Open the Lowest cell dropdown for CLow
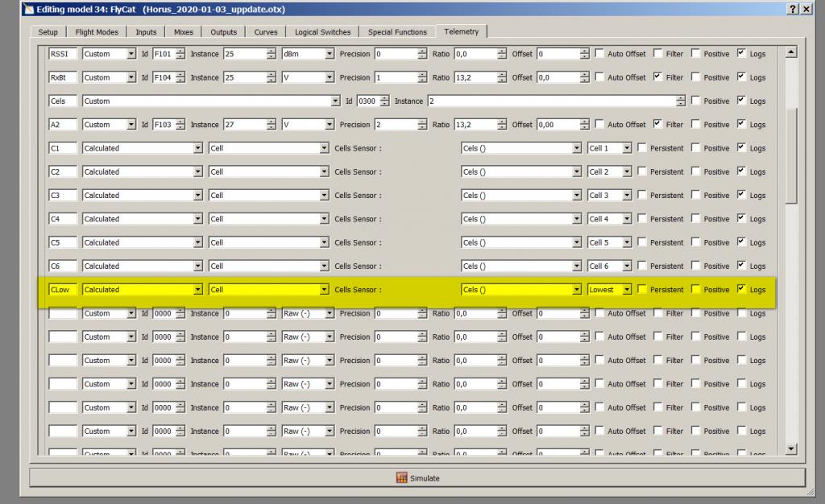 609,290
